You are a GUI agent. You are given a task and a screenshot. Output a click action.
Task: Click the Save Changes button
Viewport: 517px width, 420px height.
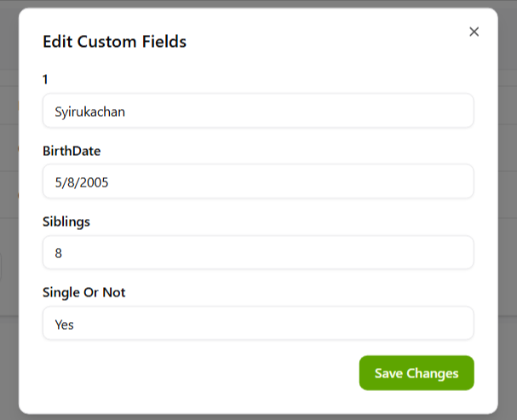[x=416, y=373]
